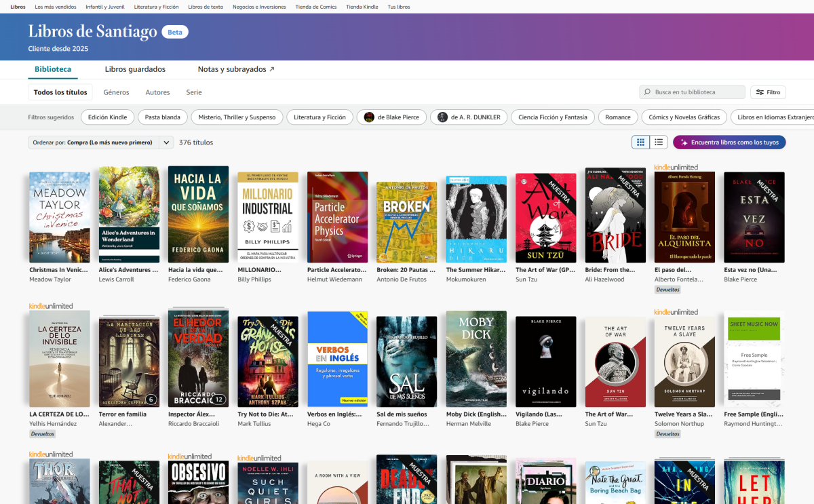Screen dimensions: 814x504
Task: Click author name Herman Melville
Action: (469, 424)
